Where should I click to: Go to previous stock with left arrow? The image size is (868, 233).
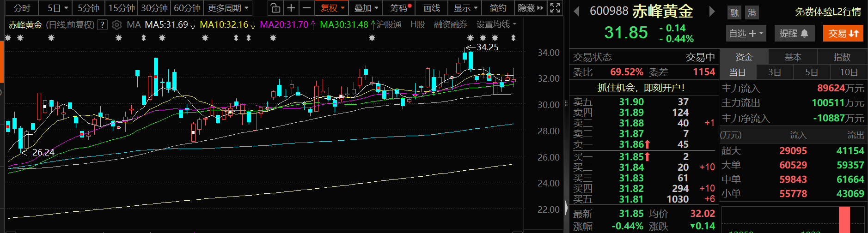pyautogui.click(x=576, y=12)
